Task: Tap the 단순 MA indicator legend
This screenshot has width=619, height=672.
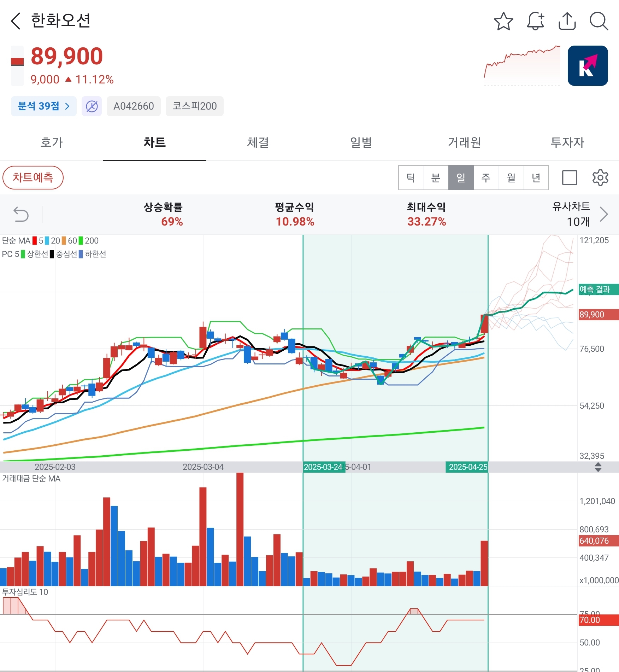Action: point(16,241)
